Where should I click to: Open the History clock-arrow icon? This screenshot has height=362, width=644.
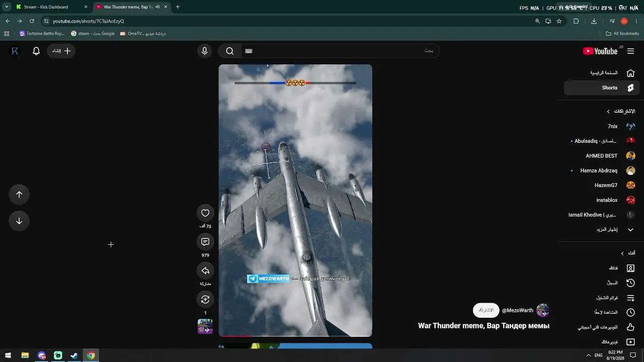click(x=630, y=283)
